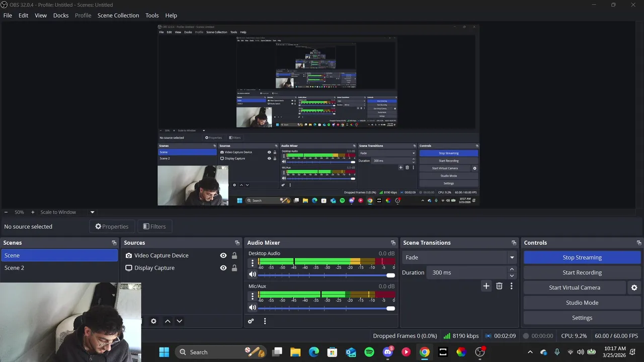Select Scene 2 in Scenes list
This screenshot has height=362, width=644.
point(59,268)
